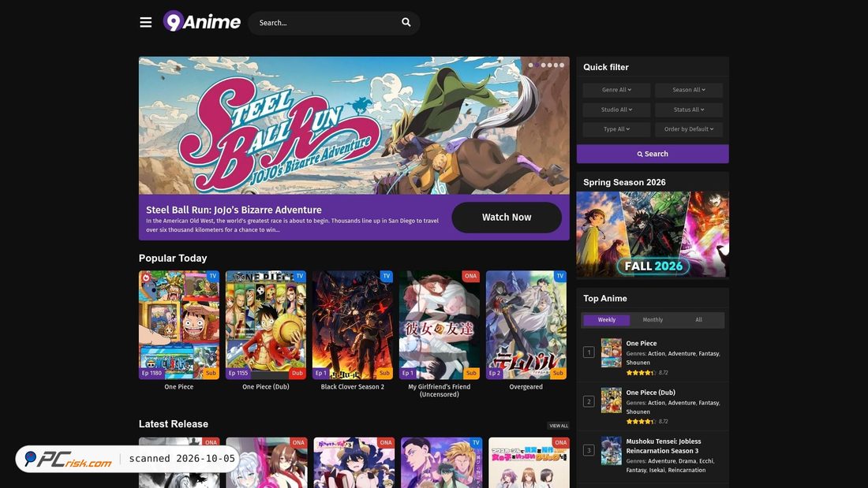Open One Piece (Dub) in Top Anime list
Screen dimensions: 868x488
pos(650,393)
